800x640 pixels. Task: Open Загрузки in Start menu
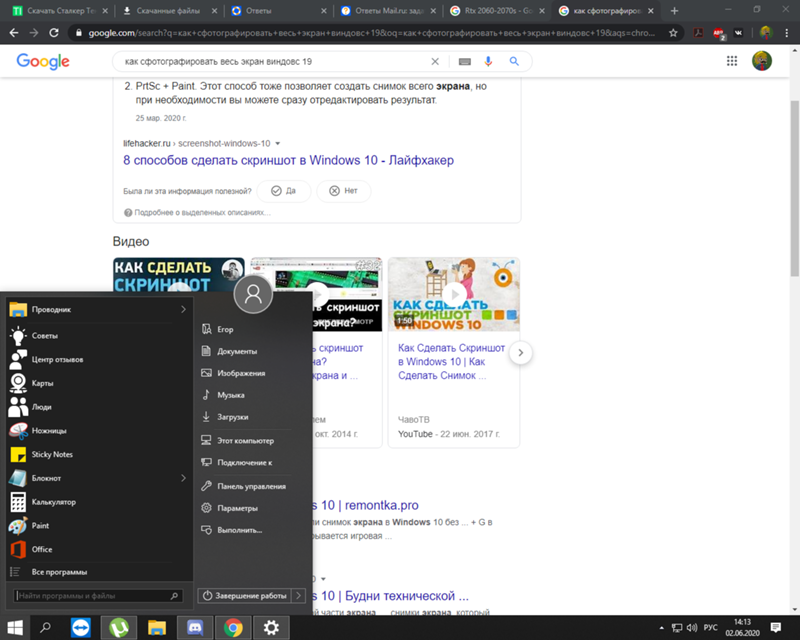coord(233,417)
